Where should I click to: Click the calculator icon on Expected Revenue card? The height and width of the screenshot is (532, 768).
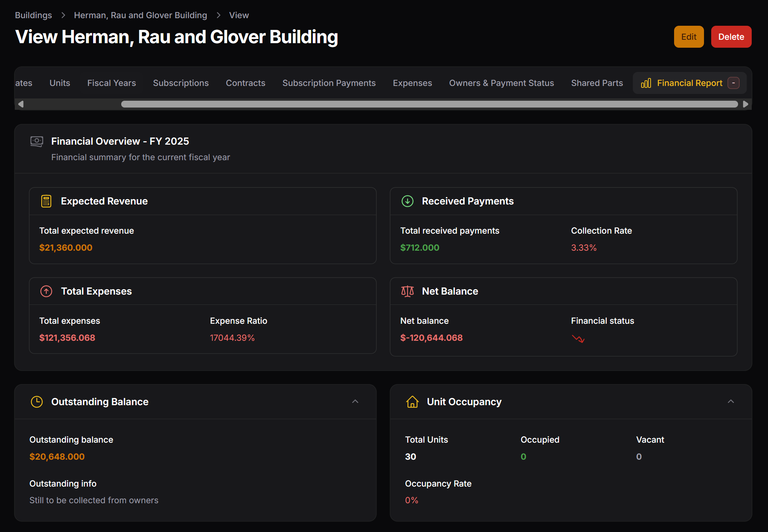point(46,201)
